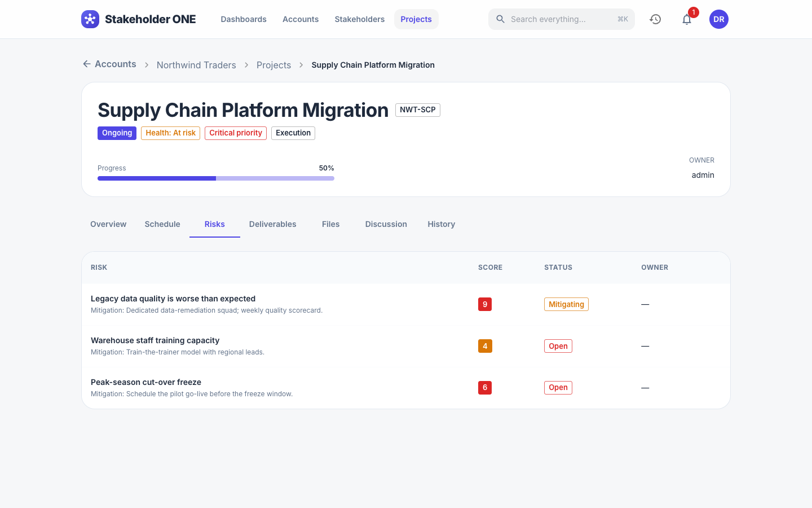Click the back arrow beside Accounts
812x508 pixels.
[87, 64]
